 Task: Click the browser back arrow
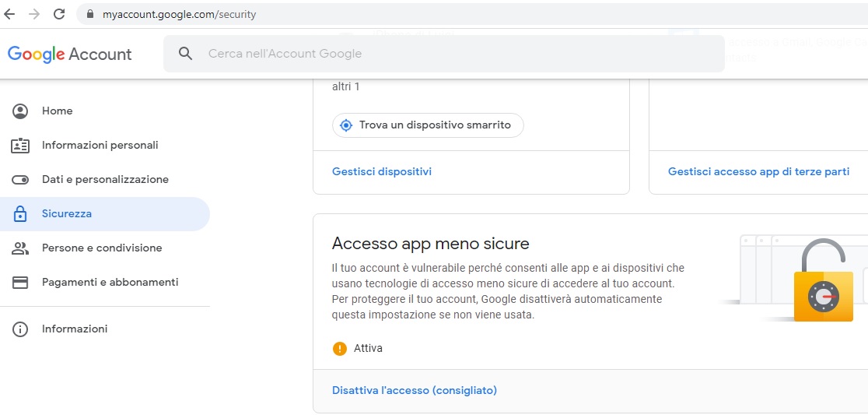[10, 14]
